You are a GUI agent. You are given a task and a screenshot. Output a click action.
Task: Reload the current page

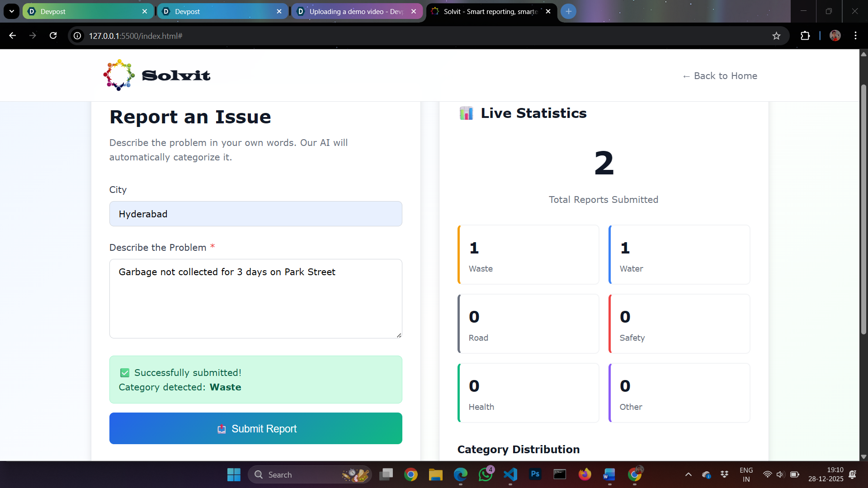point(53,36)
